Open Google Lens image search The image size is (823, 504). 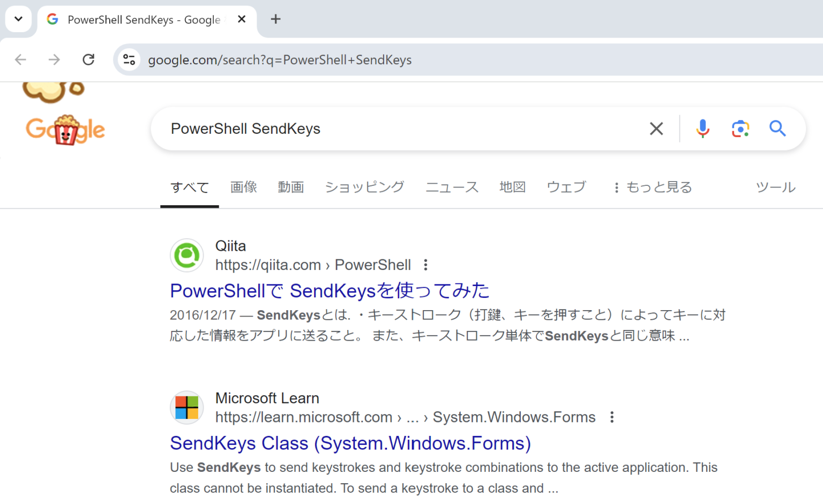tap(740, 129)
